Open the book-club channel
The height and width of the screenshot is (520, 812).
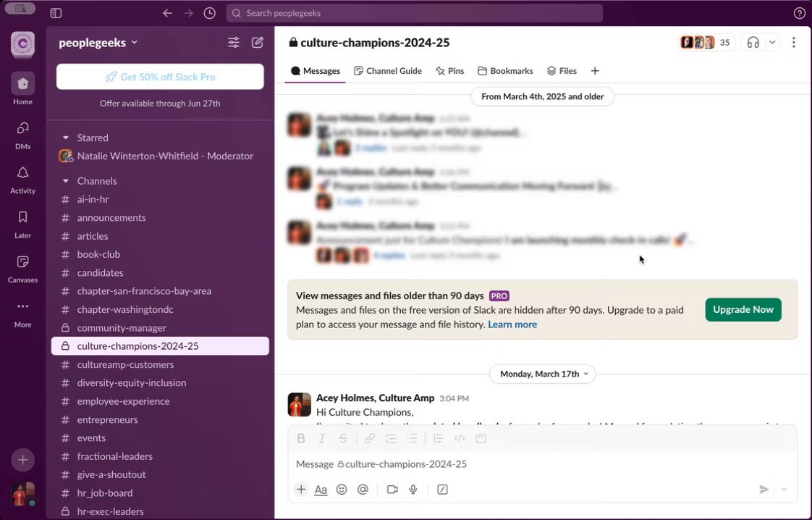point(160,254)
